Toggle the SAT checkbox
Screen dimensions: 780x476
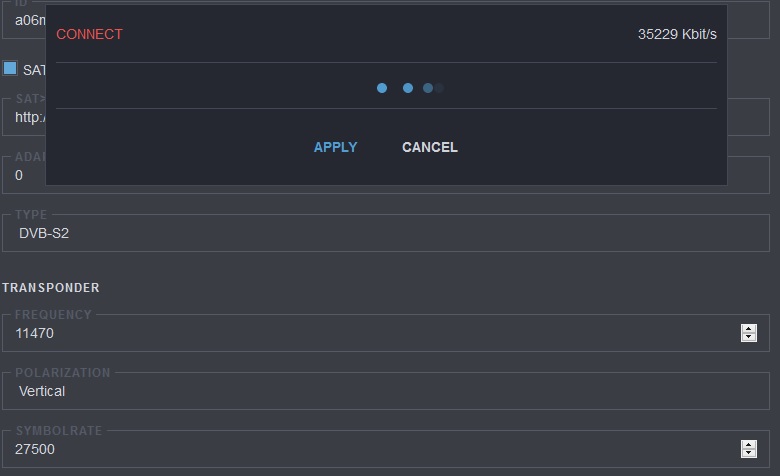(x=10, y=68)
